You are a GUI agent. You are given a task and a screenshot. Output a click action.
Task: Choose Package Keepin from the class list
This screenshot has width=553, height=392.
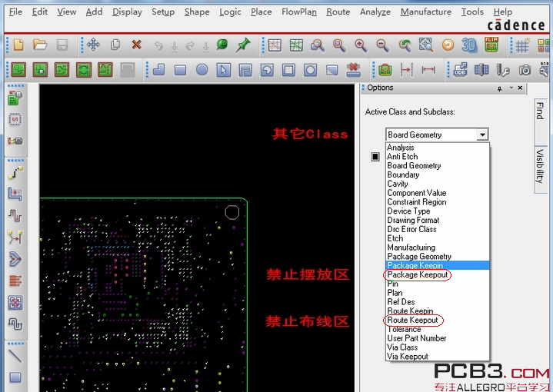click(438, 265)
